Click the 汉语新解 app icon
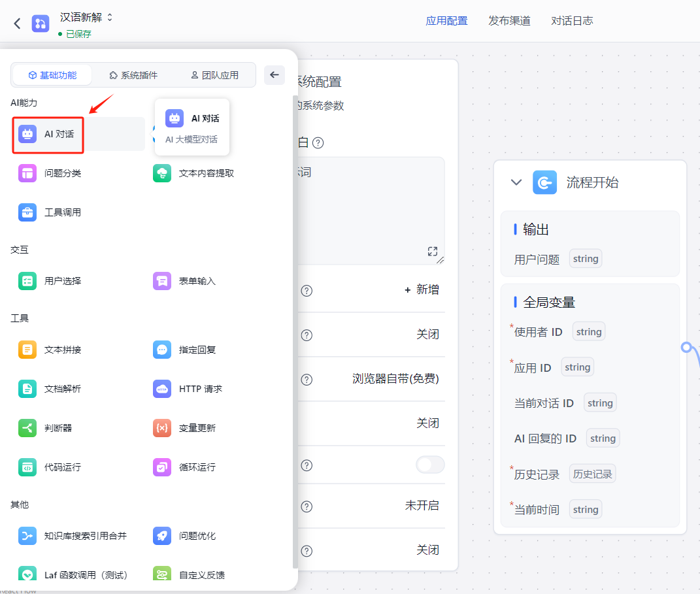 (x=40, y=24)
